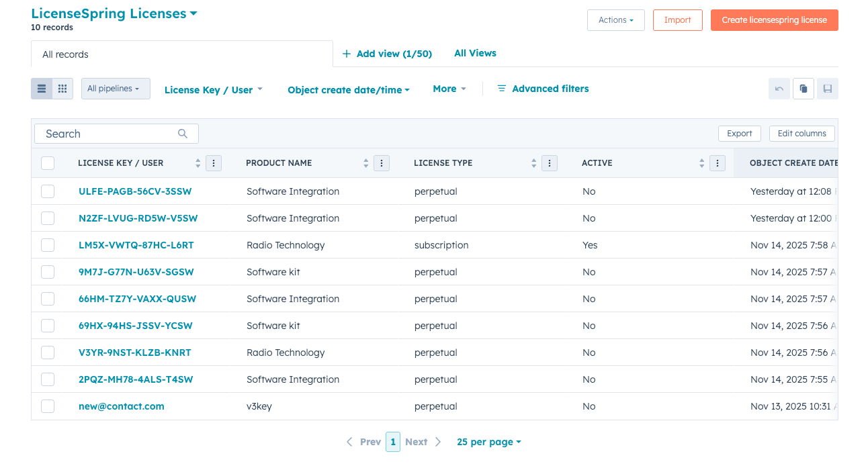Tick the select-all checkbox in header
868x466 pixels.
coord(48,163)
